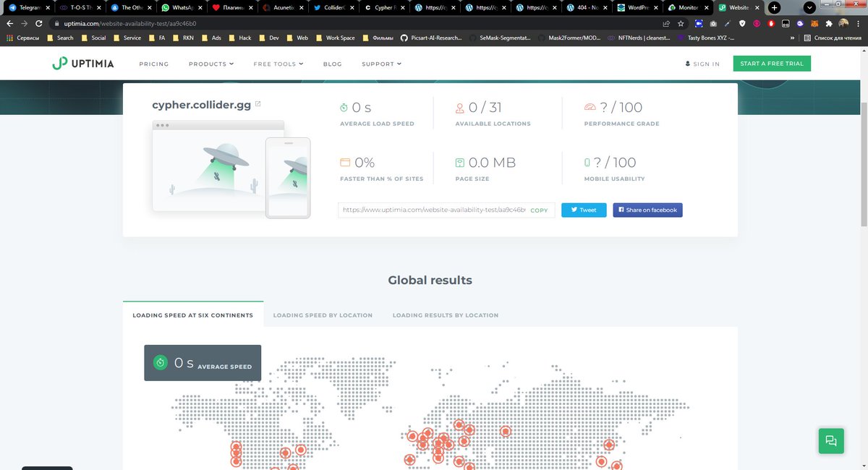Viewport: 868px width, 470px height.
Task: Click Start a Free Trial button
Action: click(772, 64)
